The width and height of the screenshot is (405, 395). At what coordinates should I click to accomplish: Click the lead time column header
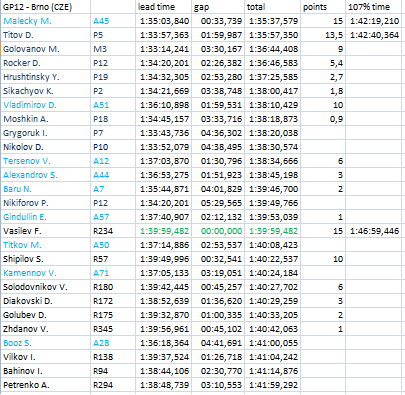(163, 7)
